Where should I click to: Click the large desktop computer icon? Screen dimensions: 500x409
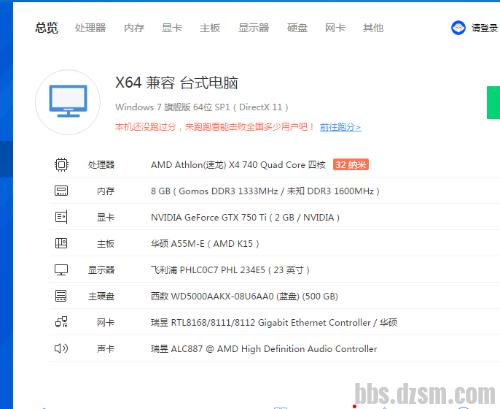68,102
